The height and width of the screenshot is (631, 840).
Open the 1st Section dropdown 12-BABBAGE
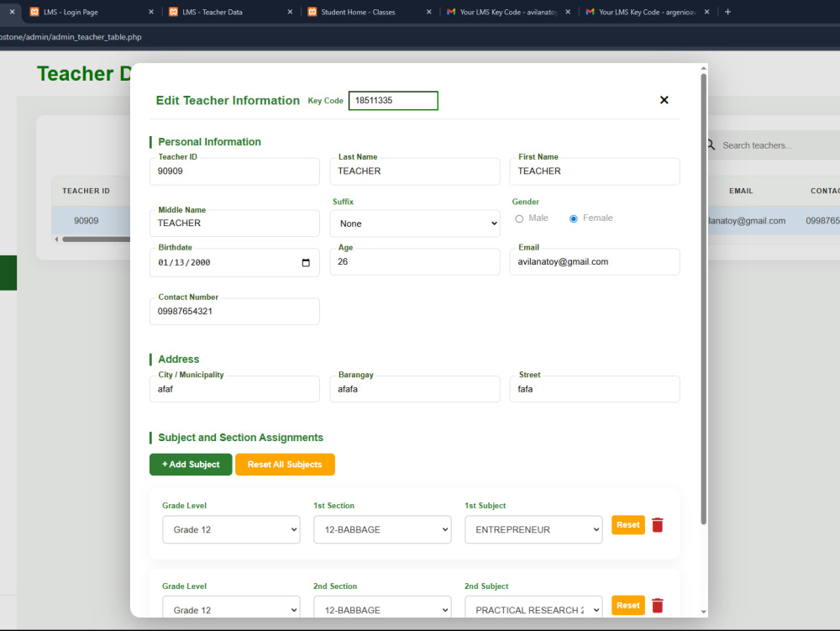click(382, 530)
